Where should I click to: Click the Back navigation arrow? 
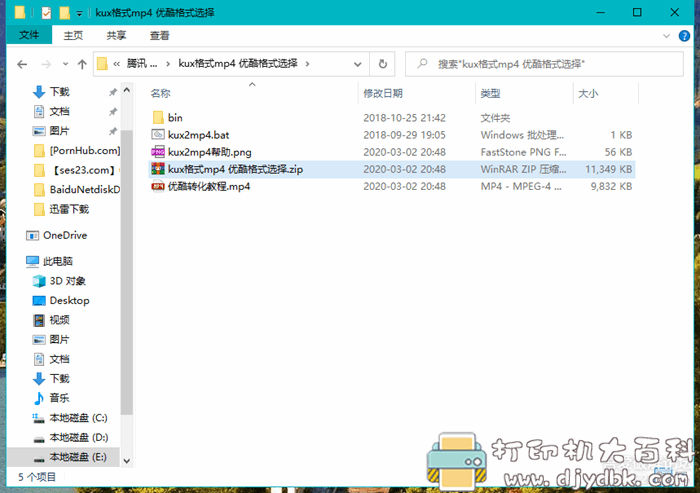22,64
